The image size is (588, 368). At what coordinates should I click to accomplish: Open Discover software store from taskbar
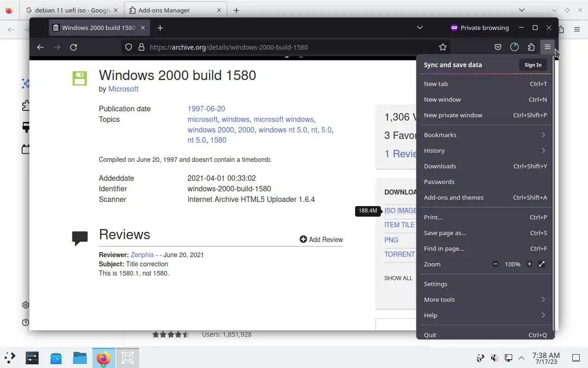[56, 357]
